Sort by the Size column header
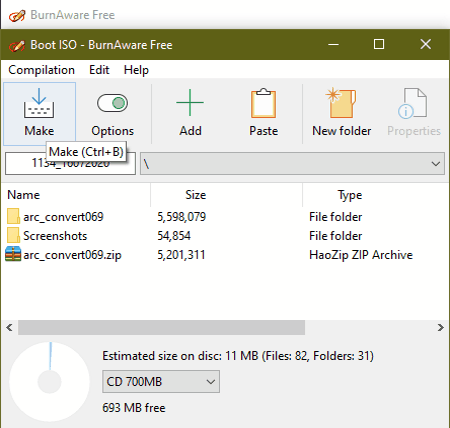450x428 pixels. pyautogui.click(x=226, y=195)
